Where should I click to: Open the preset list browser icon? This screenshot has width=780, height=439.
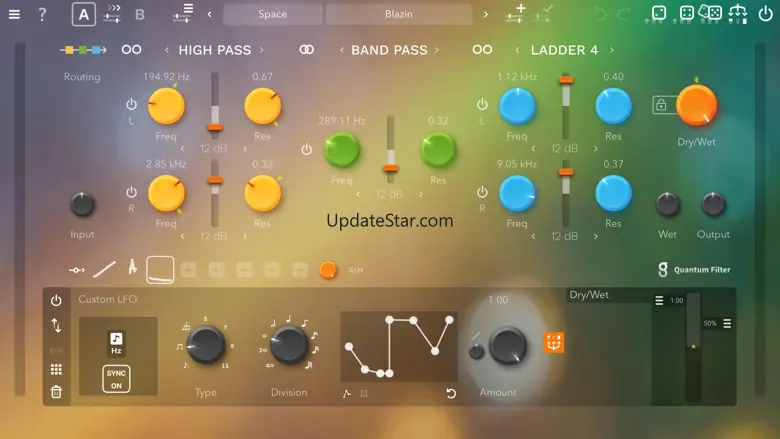pos(183,13)
